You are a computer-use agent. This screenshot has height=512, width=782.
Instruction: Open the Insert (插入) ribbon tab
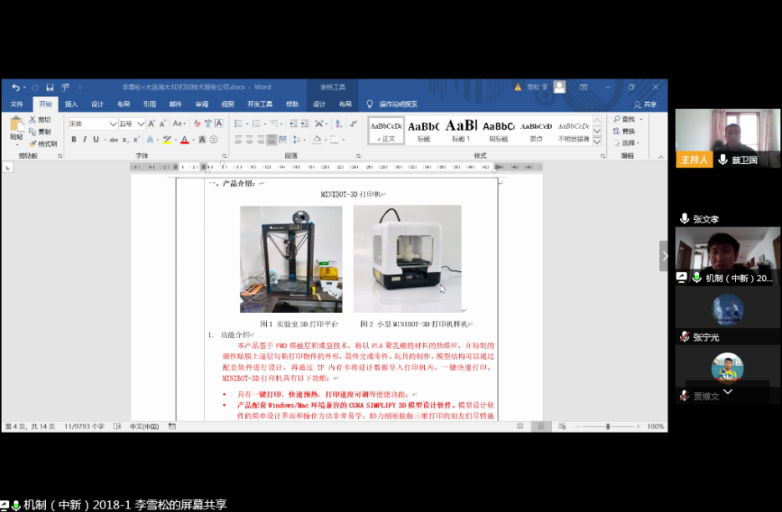[x=71, y=103]
